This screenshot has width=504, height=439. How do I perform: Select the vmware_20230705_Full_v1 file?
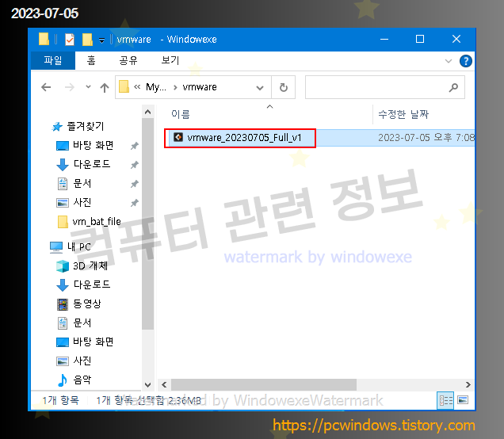tap(244, 138)
